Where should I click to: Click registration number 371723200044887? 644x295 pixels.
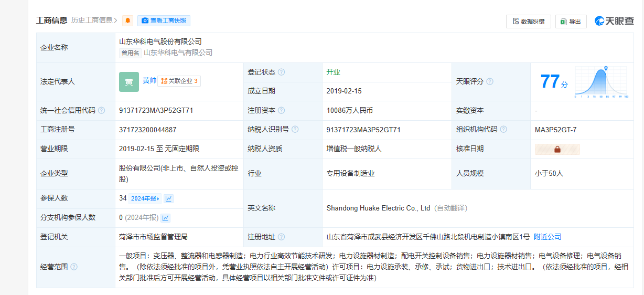pyautogui.click(x=148, y=130)
